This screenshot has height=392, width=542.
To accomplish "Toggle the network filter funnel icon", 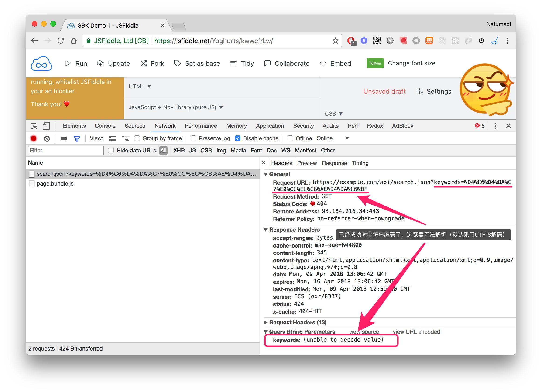I will [x=77, y=138].
